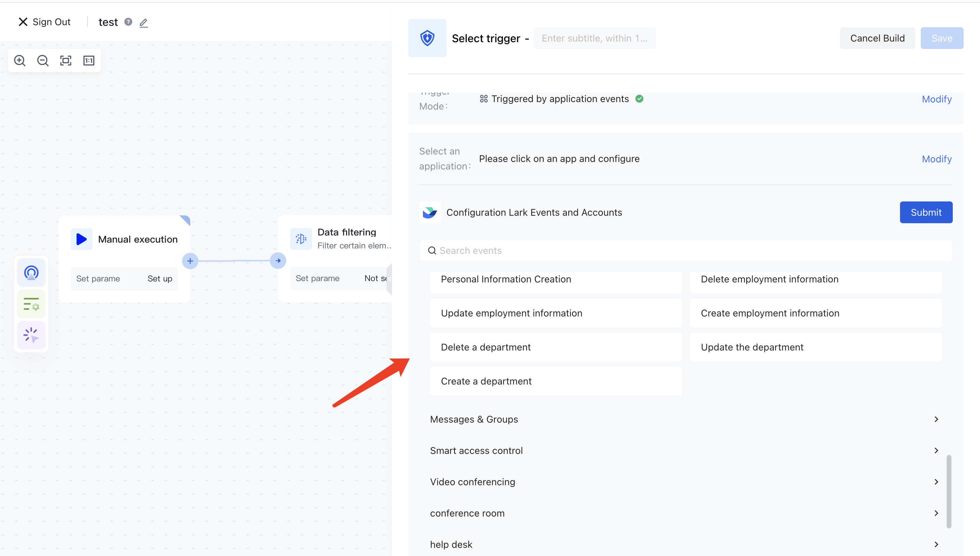Expand the Messages & Groups category
The width and height of the screenshot is (980, 556).
474,419
